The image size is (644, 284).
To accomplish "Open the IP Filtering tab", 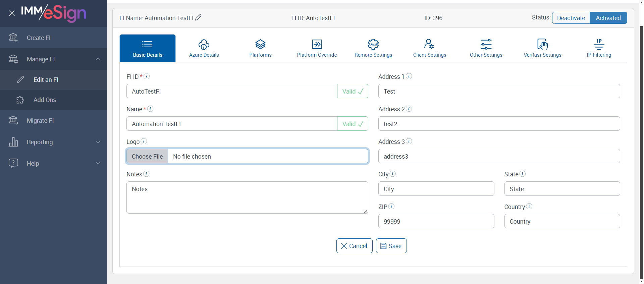I will 599,48.
